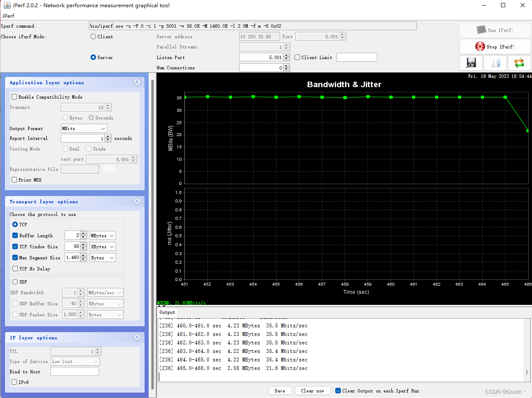The image size is (532, 398).
Task: Click the Server address field 10.200.30.85
Action: (x=260, y=37)
